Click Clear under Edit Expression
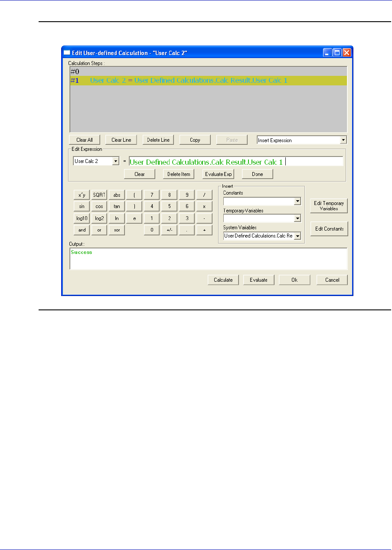 tap(139, 174)
